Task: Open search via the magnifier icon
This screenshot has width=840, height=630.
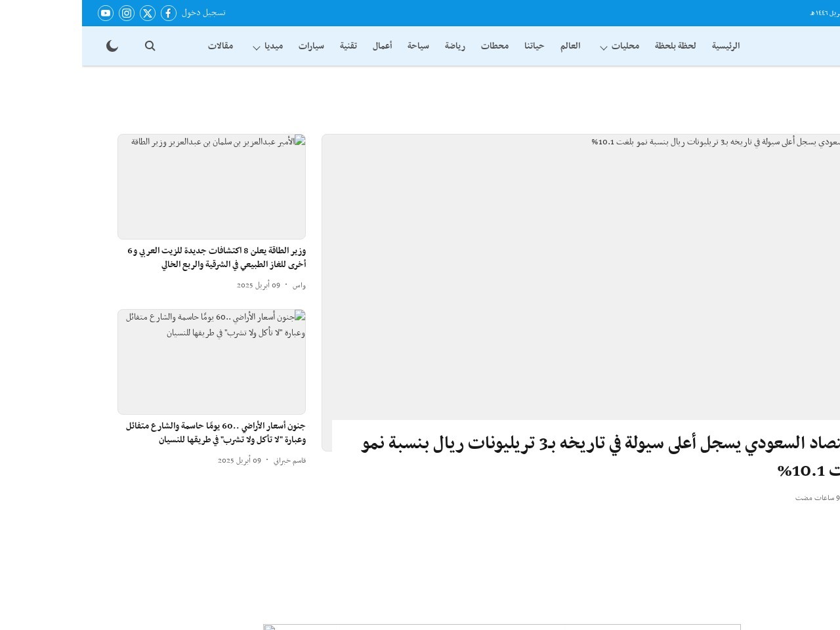Action: [150, 46]
